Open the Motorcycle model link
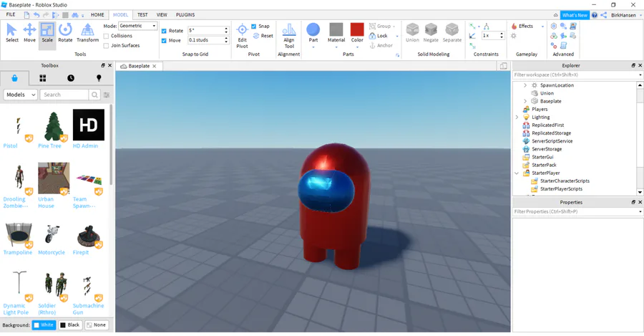 coord(52,252)
